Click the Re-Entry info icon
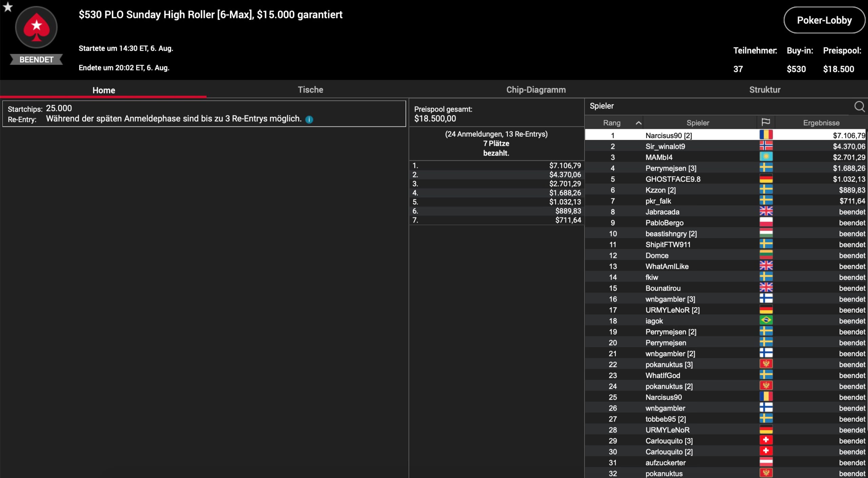Viewport: 868px width, 478px height. [309, 119]
